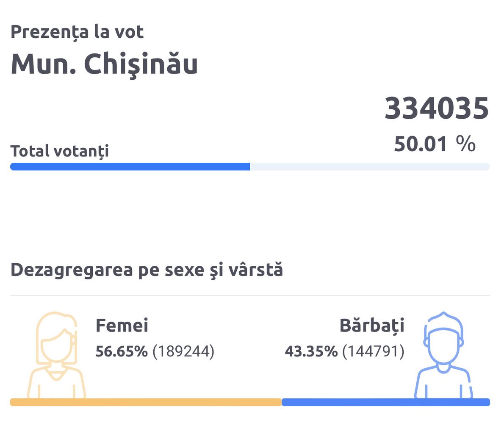The width and height of the screenshot is (504, 434).
Task: Click the percent sign beside 50.01
Action: click(466, 144)
